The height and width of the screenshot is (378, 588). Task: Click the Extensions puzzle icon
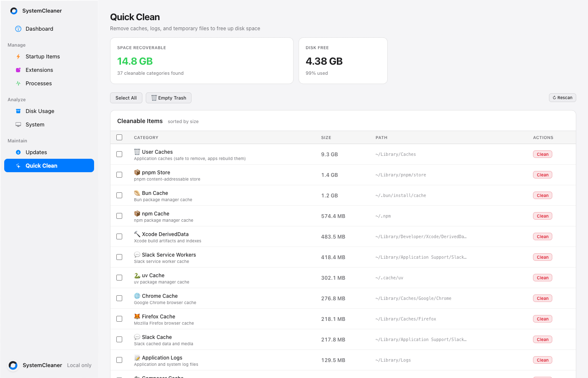pyautogui.click(x=18, y=70)
